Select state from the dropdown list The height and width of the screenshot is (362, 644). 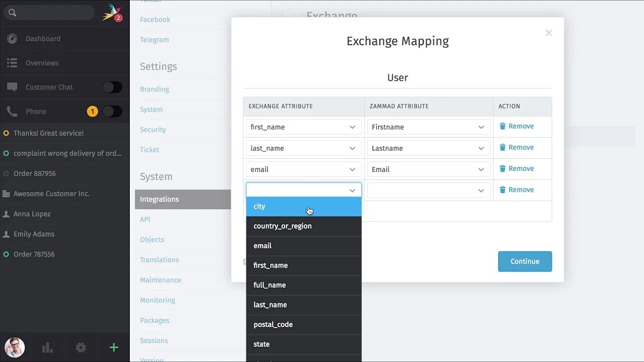tap(304, 344)
